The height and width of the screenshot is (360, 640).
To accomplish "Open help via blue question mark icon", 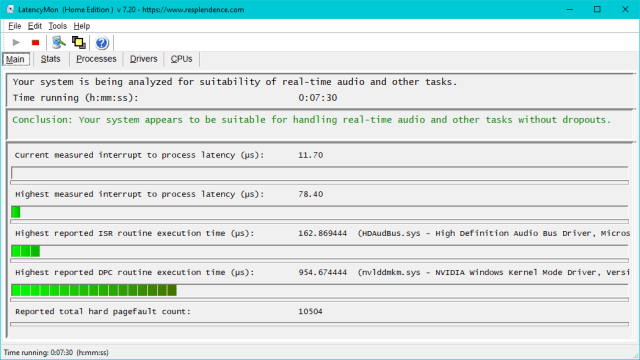I will 102,42.
